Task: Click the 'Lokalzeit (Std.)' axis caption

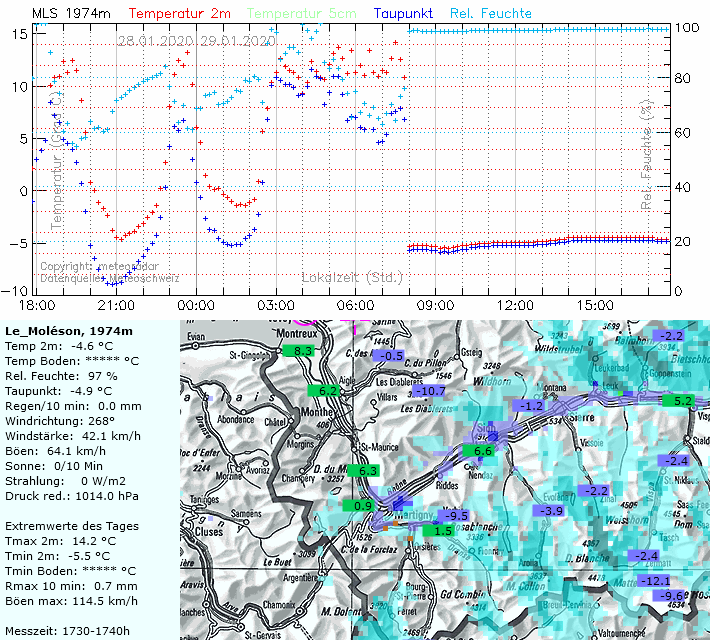Action: pos(352,277)
